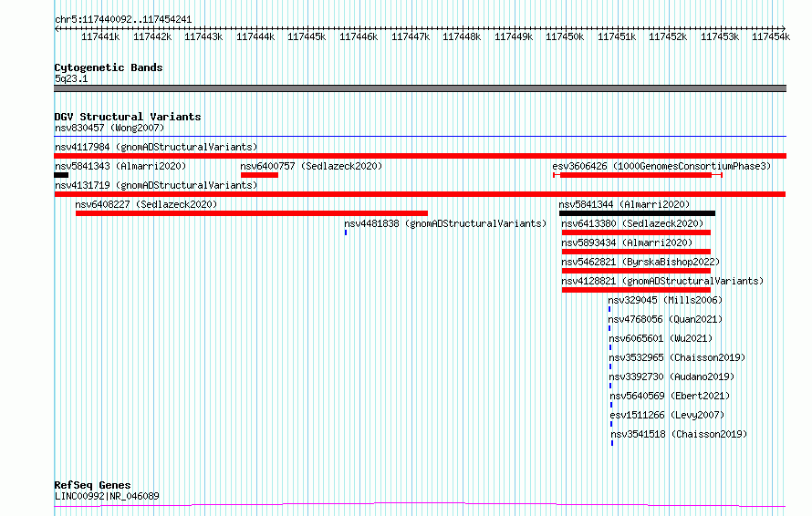This screenshot has width=812, height=516.
Task: Open the nsv4768056 (Quan2021) label
Action: click(x=665, y=319)
